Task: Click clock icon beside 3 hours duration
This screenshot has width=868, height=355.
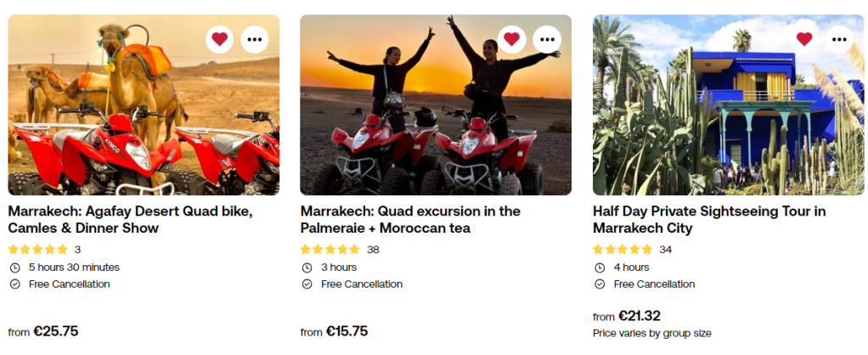Action: (x=307, y=268)
